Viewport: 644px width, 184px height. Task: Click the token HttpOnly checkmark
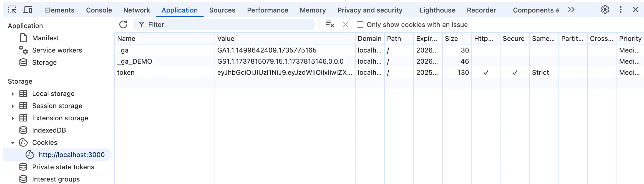tap(486, 73)
